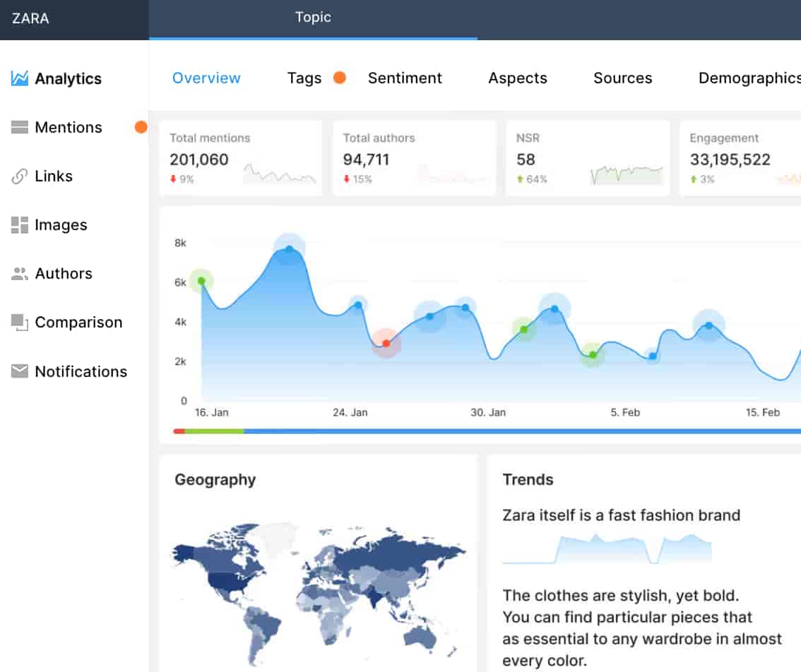Switch to the Demographics tab

pos(749,78)
